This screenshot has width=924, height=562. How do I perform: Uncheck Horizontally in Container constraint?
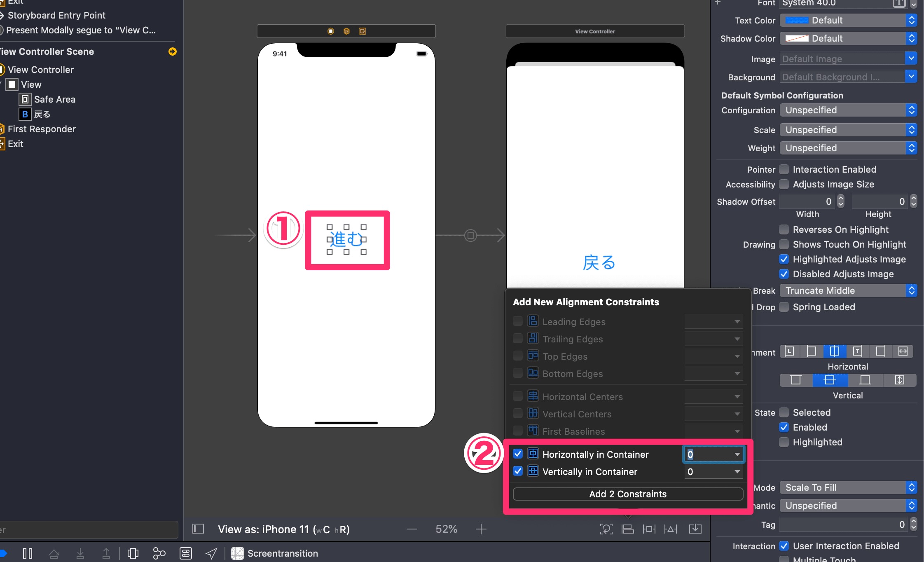click(518, 454)
